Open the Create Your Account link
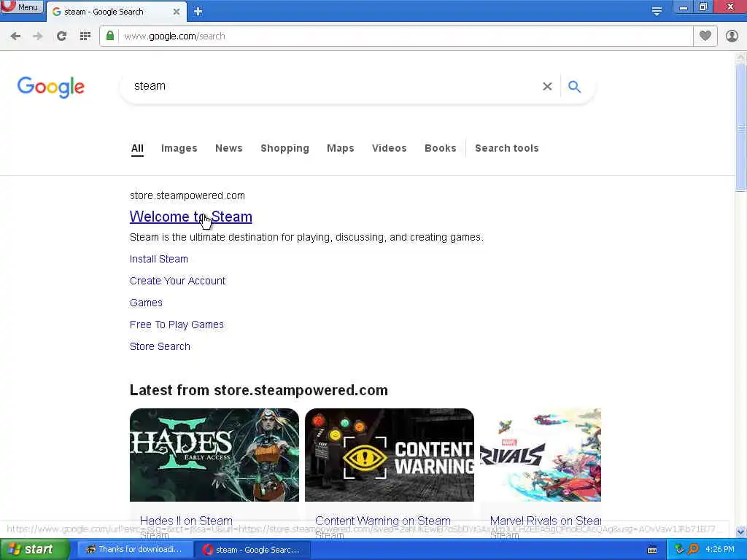 (178, 281)
